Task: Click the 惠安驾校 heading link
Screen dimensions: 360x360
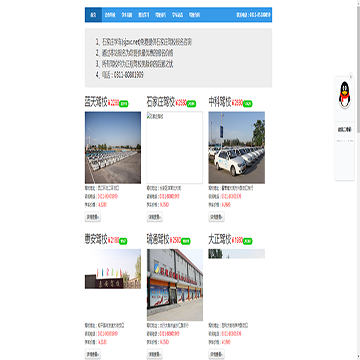Action: (96, 240)
